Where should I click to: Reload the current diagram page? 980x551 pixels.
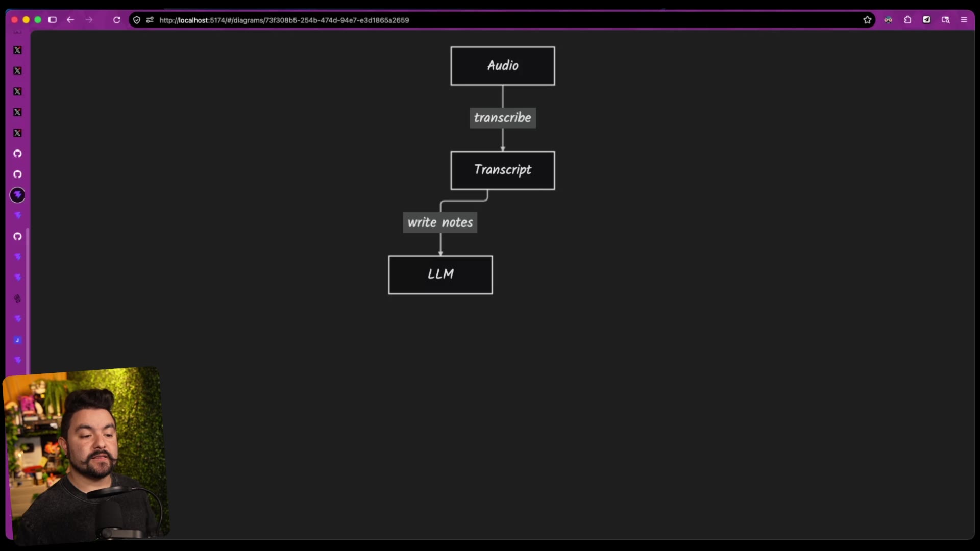point(116,20)
